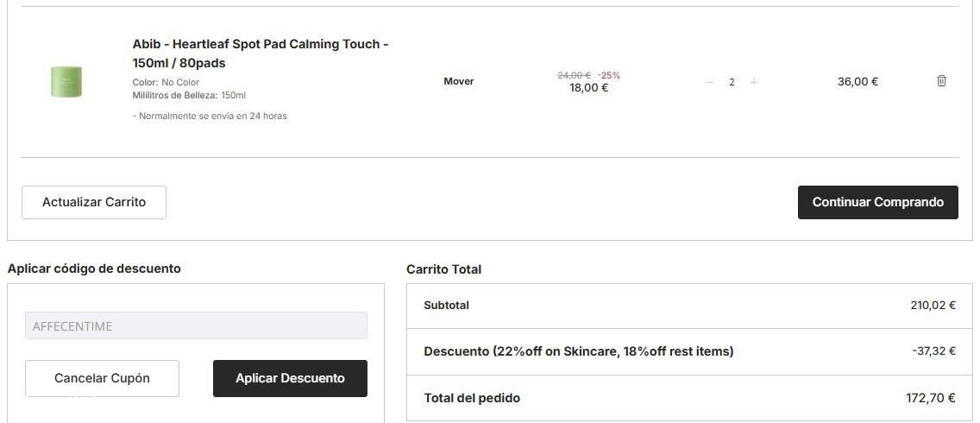Decrease quantity with the minus icon
The width and height of the screenshot is (980, 423).
pos(710,82)
